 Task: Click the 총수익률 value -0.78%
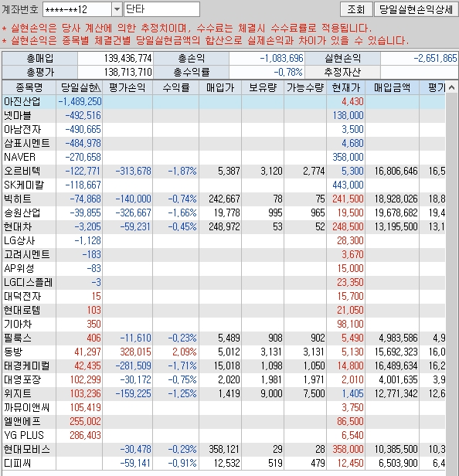coord(288,73)
